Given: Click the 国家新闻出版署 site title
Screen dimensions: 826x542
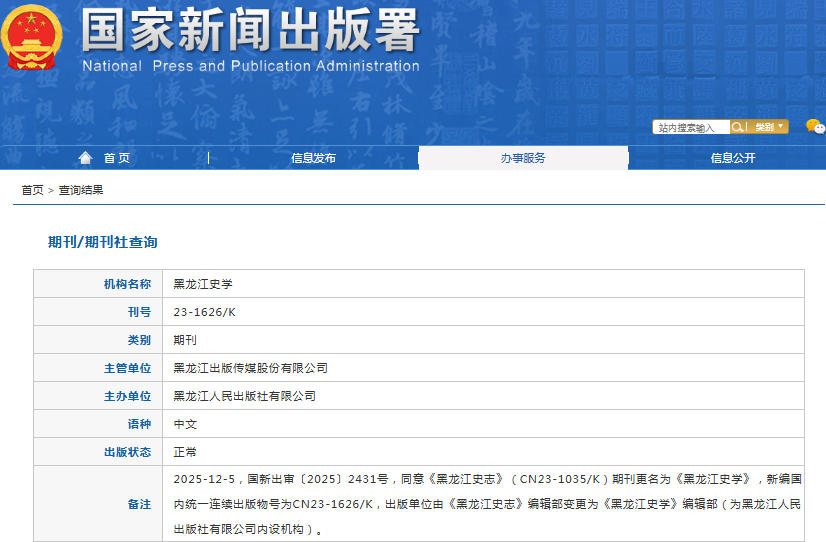Looking at the screenshot, I should pyautogui.click(x=250, y=30).
